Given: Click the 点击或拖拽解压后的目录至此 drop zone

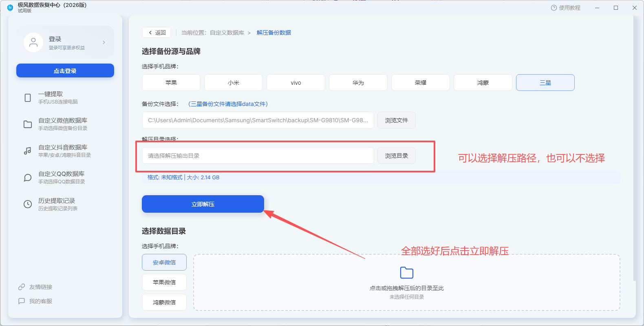Looking at the screenshot, I should [407, 282].
